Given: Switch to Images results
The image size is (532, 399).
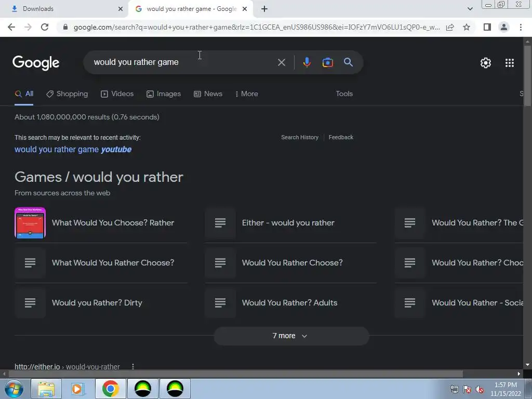Looking at the screenshot, I should point(164,94).
